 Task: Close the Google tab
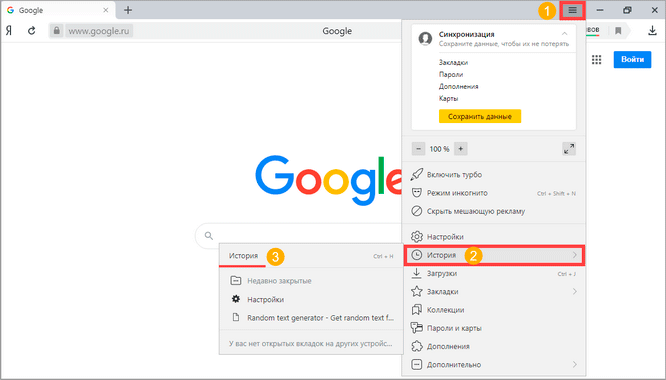(x=106, y=10)
